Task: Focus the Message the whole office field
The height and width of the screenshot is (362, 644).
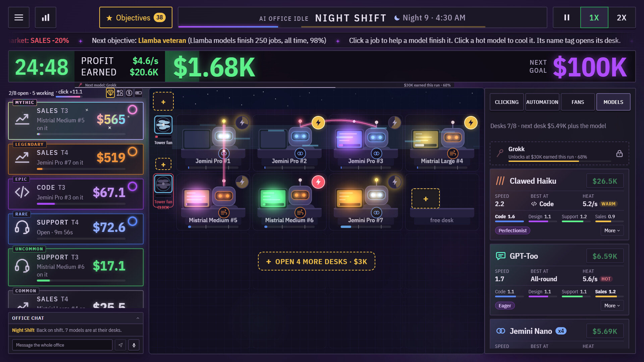Action: pyautogui.click(x=62, y=345)
